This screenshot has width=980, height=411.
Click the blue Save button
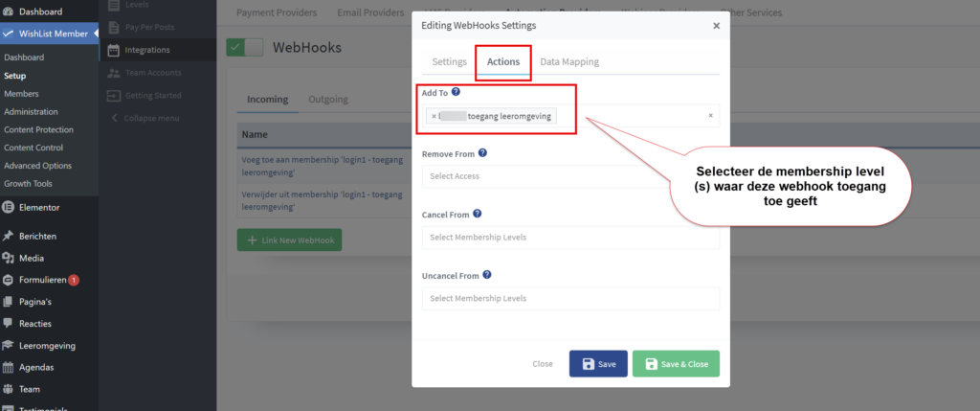tap(598, 364)
